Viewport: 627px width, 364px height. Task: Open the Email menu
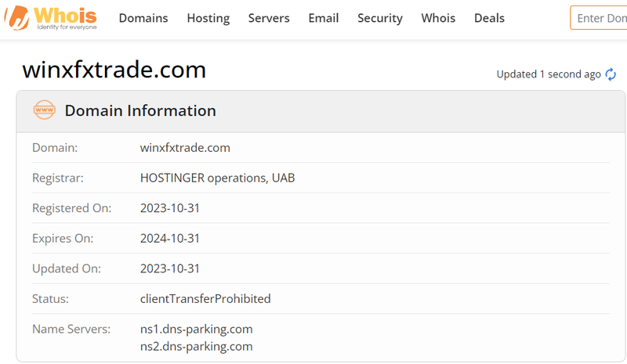[324, 18]
